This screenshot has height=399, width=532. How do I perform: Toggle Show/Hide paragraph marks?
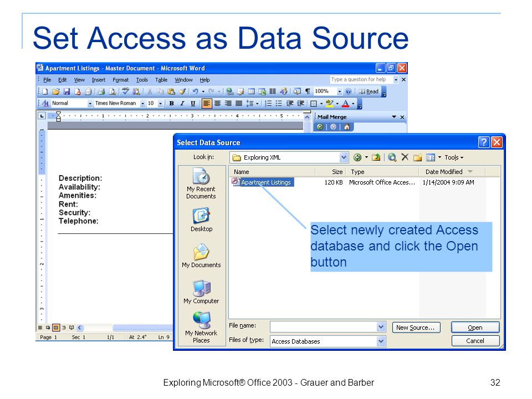click(x=308, y=91)
